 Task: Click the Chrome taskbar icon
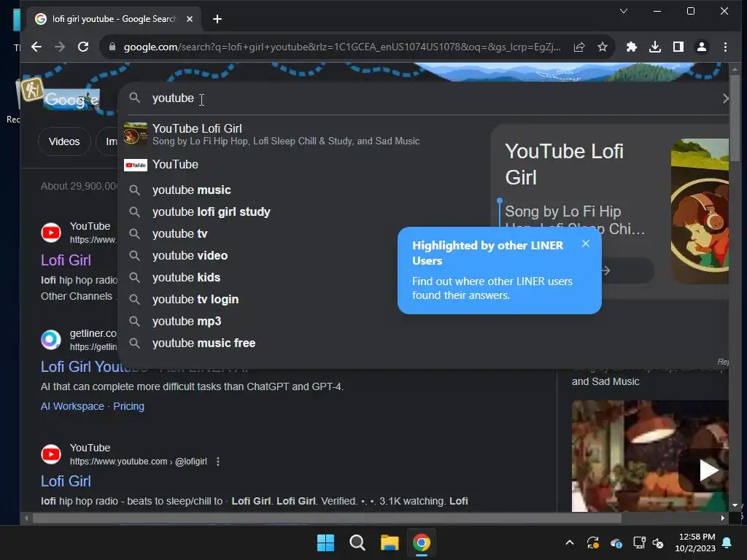[x=421, y=542]
